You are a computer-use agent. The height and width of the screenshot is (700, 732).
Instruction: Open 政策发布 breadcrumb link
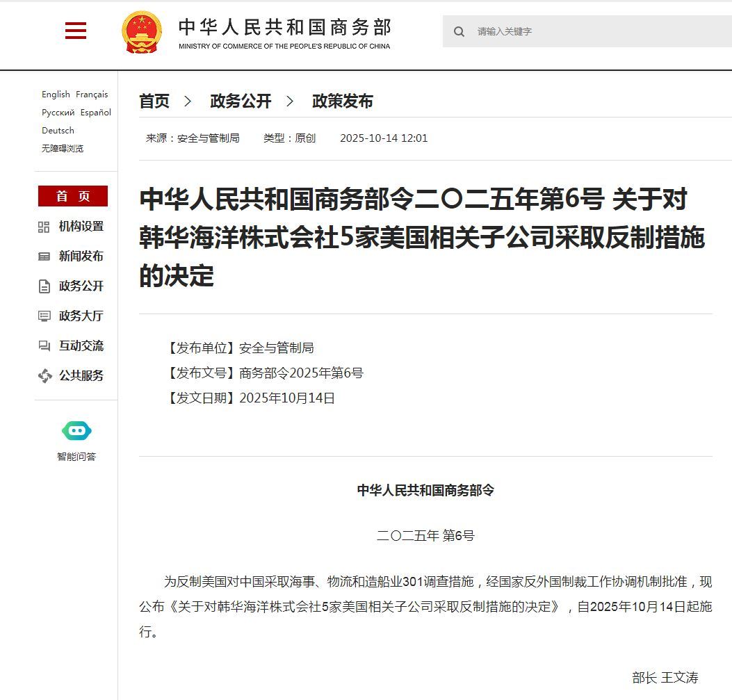342,101
